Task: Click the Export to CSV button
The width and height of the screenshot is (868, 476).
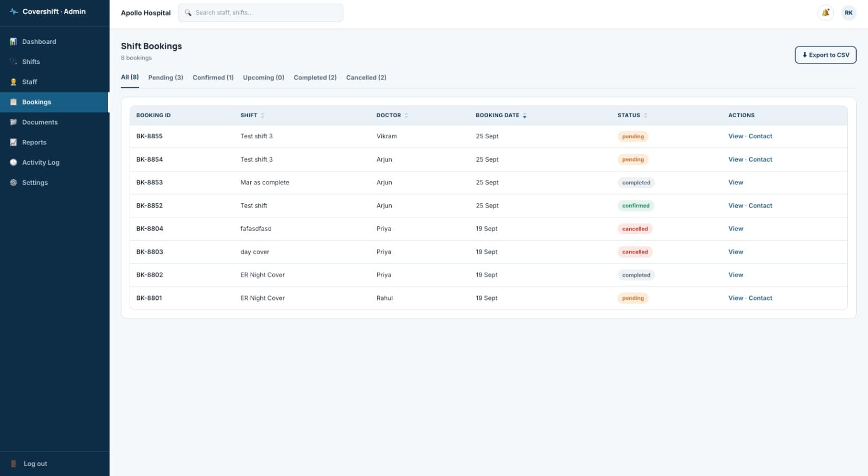Action: 826,55
